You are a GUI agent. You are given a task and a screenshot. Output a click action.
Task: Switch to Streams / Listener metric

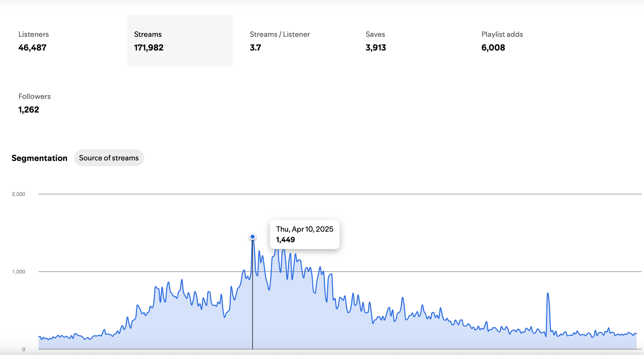point(280,34)
